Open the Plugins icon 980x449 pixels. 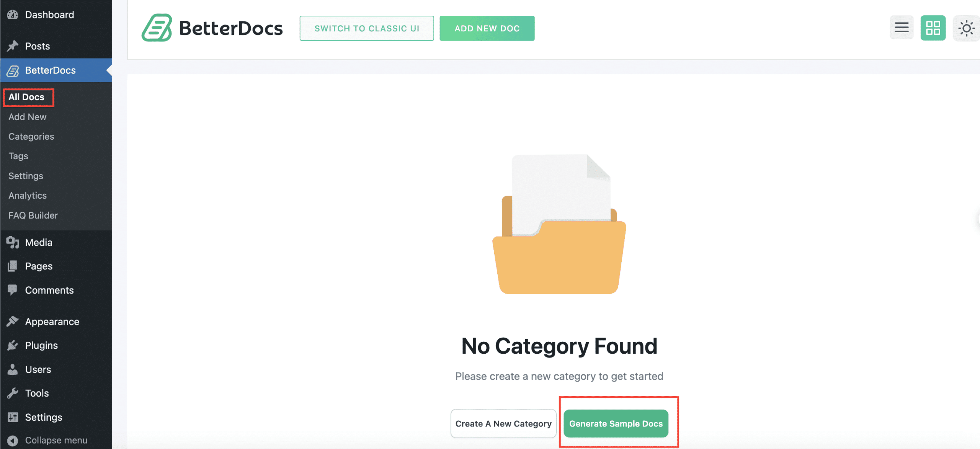[x=13, y=345]
